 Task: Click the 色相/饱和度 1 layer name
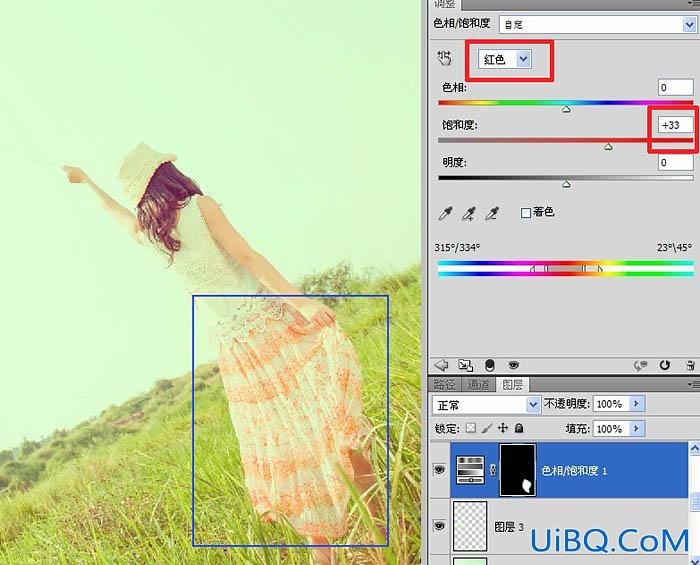574,470
